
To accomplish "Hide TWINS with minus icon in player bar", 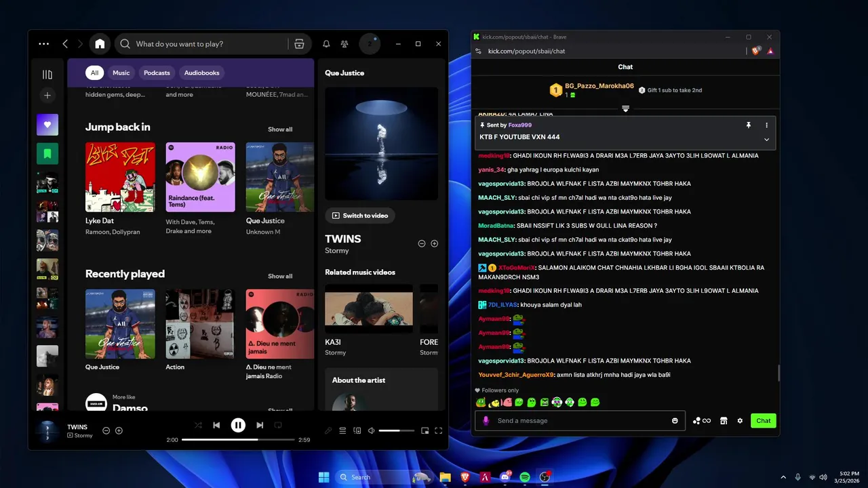I will coord(106,430).
